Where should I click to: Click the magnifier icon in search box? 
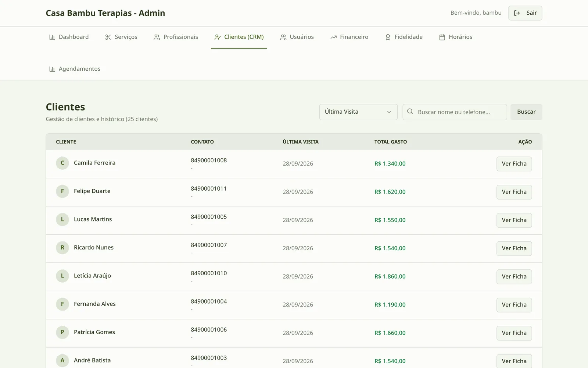(410, 112)
